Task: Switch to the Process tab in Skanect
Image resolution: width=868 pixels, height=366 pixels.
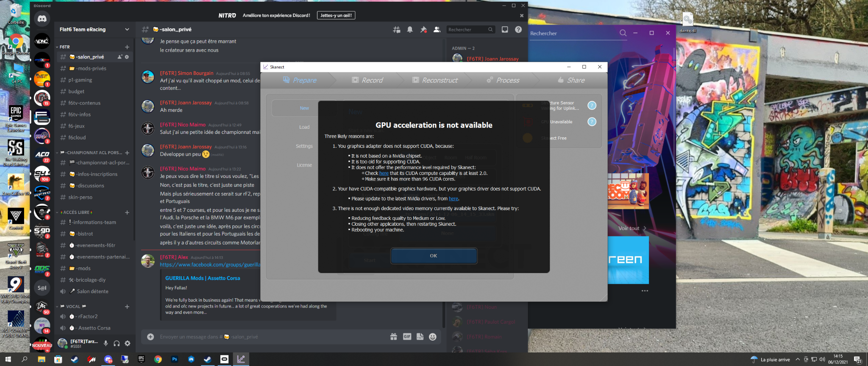Action: click(x=503, y=80)
